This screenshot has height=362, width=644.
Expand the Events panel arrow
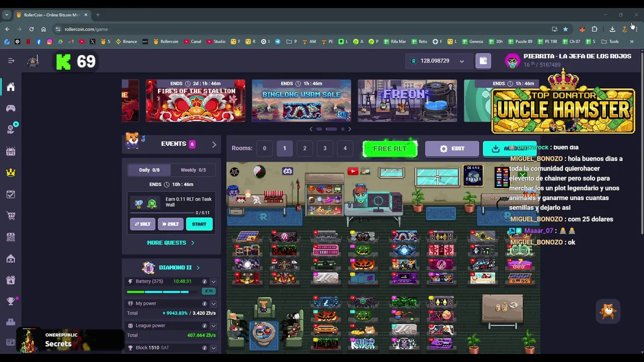214,144
